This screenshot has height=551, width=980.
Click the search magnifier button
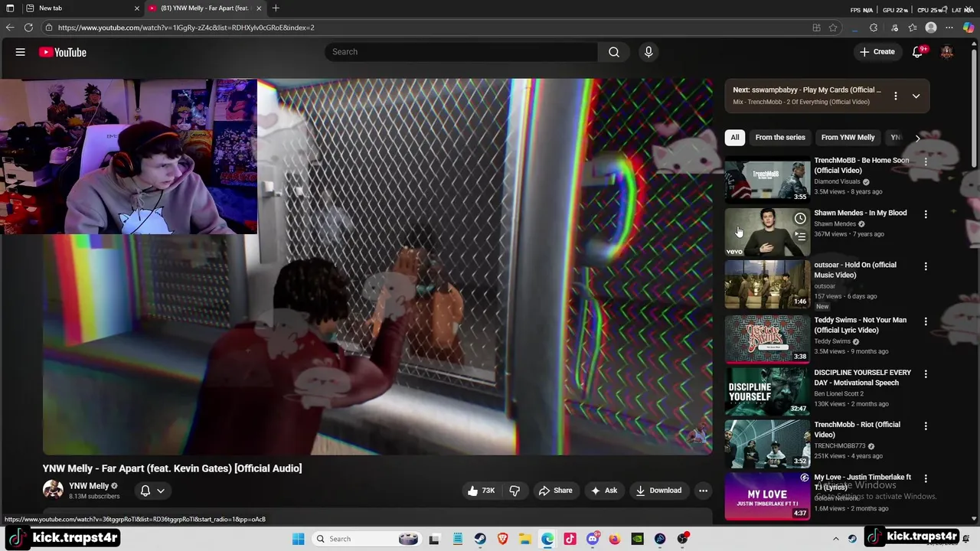613,52
